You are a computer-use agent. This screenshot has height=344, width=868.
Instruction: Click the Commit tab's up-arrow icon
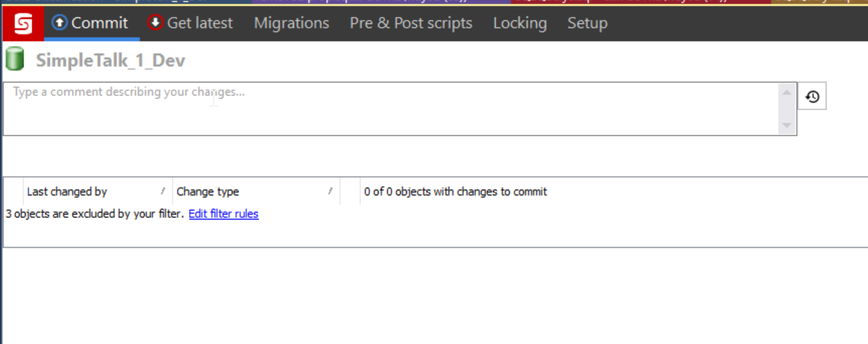60,23
